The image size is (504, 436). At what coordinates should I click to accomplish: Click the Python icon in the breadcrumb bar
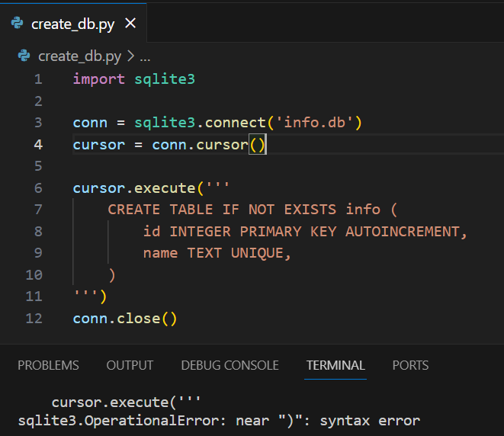point(24,56)
